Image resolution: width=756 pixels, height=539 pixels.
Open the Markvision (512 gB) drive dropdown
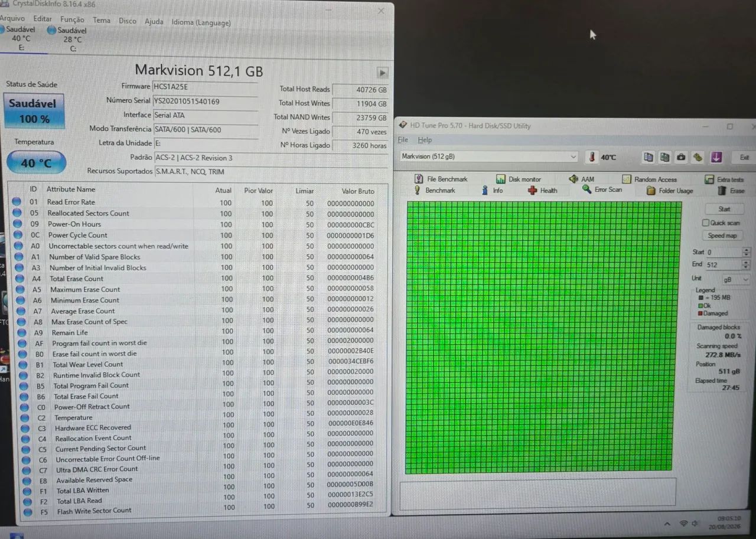tap(488, 156)
